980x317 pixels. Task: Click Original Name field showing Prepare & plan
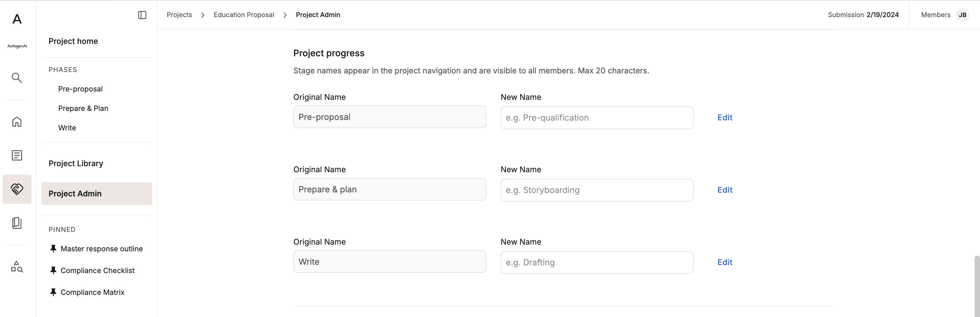pos(390,189)
